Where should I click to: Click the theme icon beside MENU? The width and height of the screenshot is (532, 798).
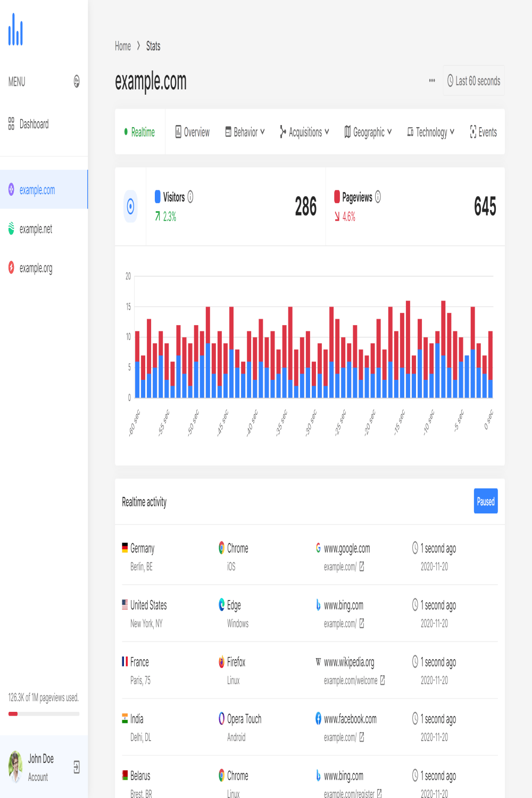tap(77, 81)
